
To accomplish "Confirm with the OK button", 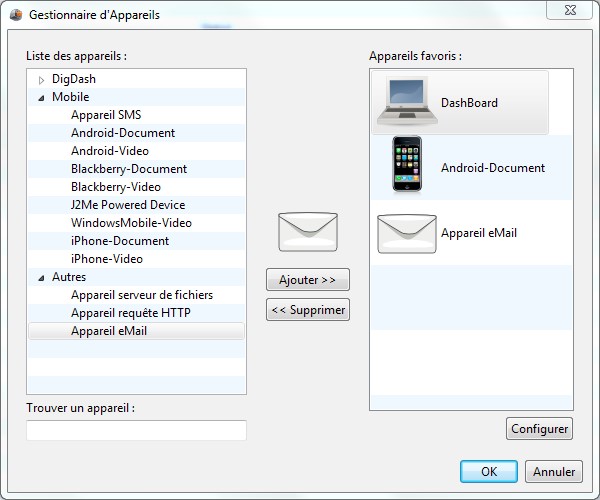I will tap(488, 471).
